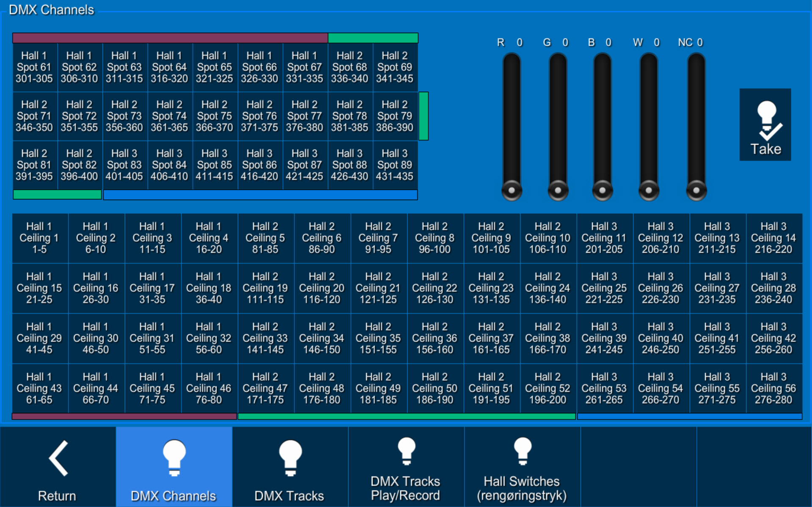The image size is (812, 507).
Task: Go back with the Return arrow
Action: (x=58, y=467)
